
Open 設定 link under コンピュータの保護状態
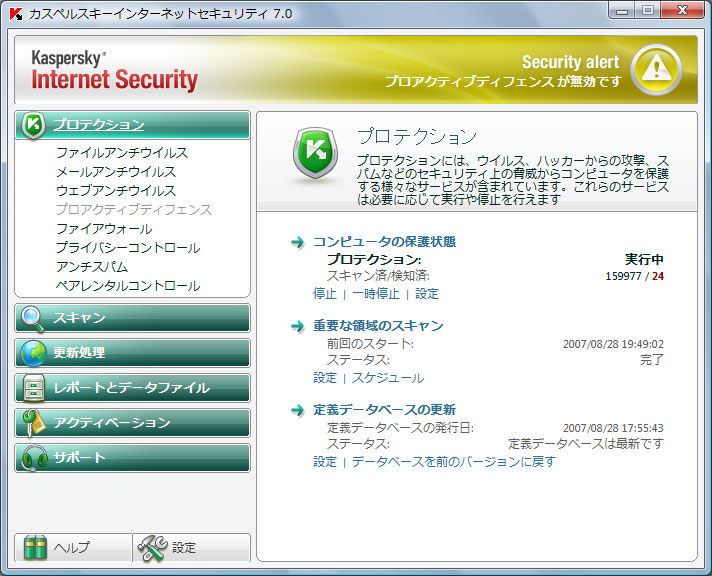[427, 294]
